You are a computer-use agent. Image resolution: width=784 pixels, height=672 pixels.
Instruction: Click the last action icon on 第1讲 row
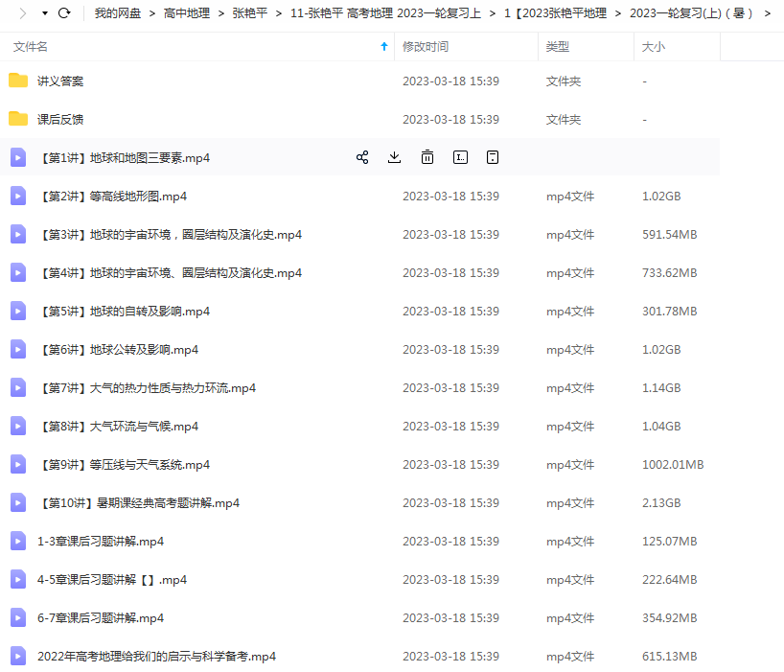[492, 157]
